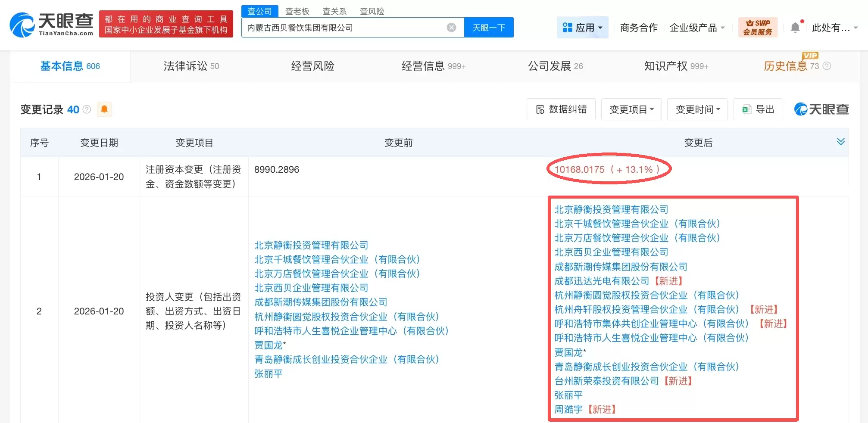Click the 导出 Excel export button
868x423 pixels.
click(758, 109)
